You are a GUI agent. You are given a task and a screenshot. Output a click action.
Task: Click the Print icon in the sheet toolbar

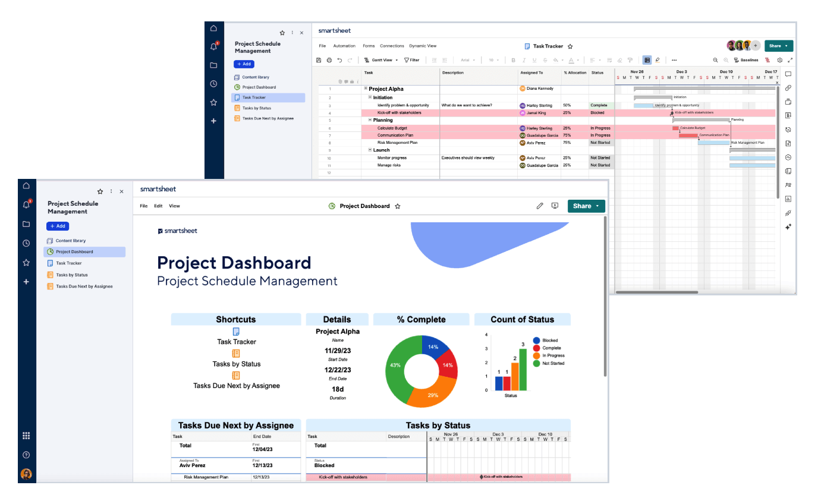(329, 60)
